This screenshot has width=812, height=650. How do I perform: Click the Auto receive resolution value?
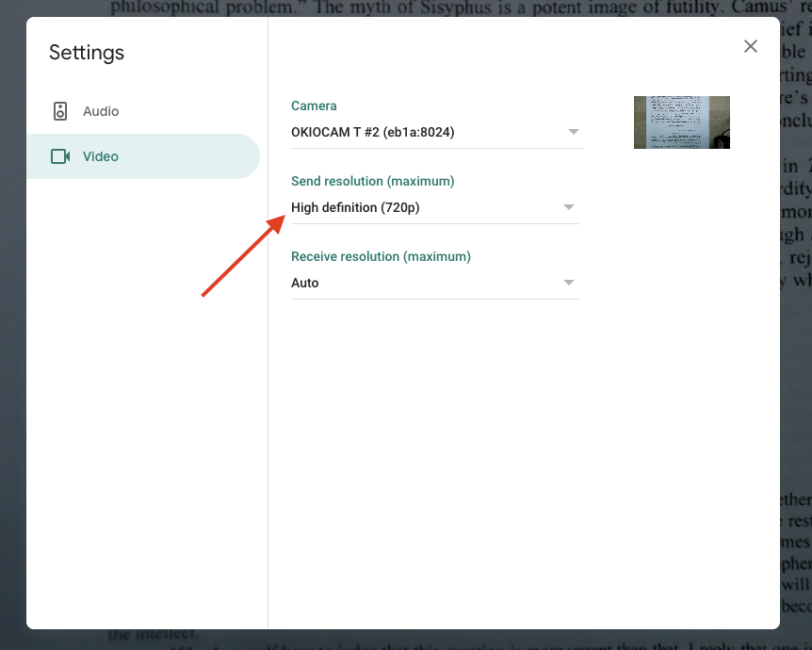coord(305,283)
